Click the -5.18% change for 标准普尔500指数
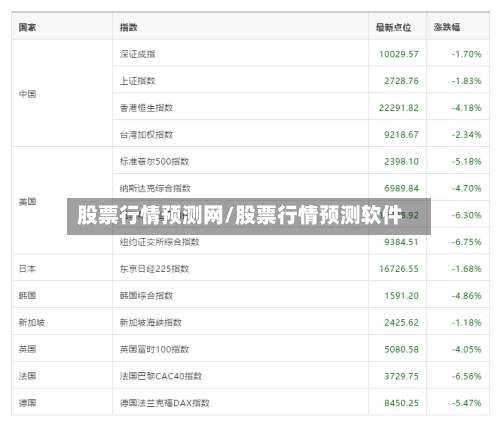Viewport: 500px width, 433px height. tap(467, 161)
